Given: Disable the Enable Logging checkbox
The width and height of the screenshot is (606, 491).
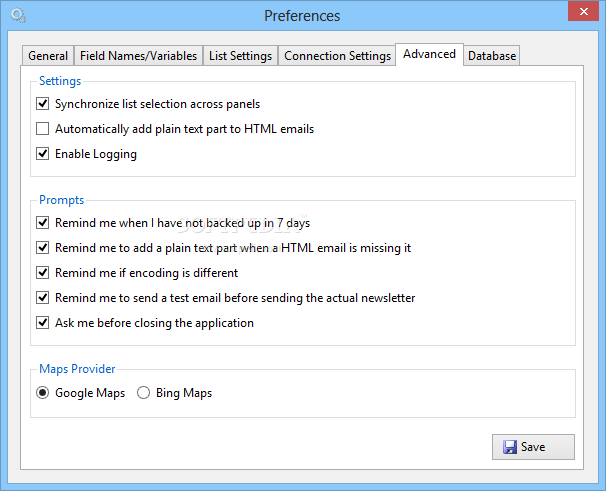Looking at the screenshot, I should tap(43, 154).
